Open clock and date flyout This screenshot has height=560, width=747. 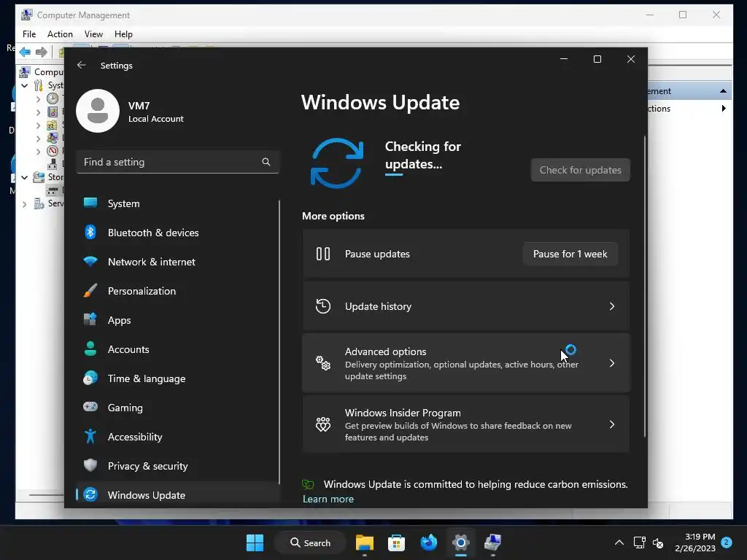click(695, 542)
